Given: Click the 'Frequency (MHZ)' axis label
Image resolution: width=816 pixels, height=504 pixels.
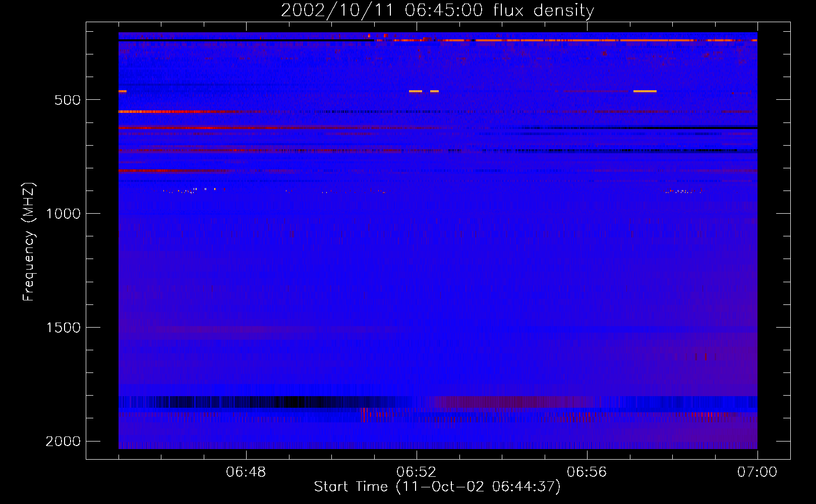Looking at the screenshot, I should click(x=29, y=242).
